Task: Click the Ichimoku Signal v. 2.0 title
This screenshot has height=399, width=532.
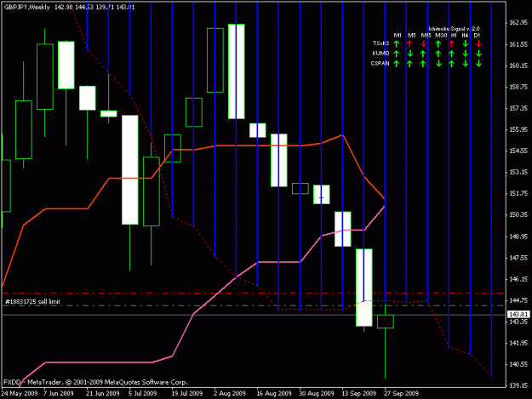Action: (x=454, y=29)
